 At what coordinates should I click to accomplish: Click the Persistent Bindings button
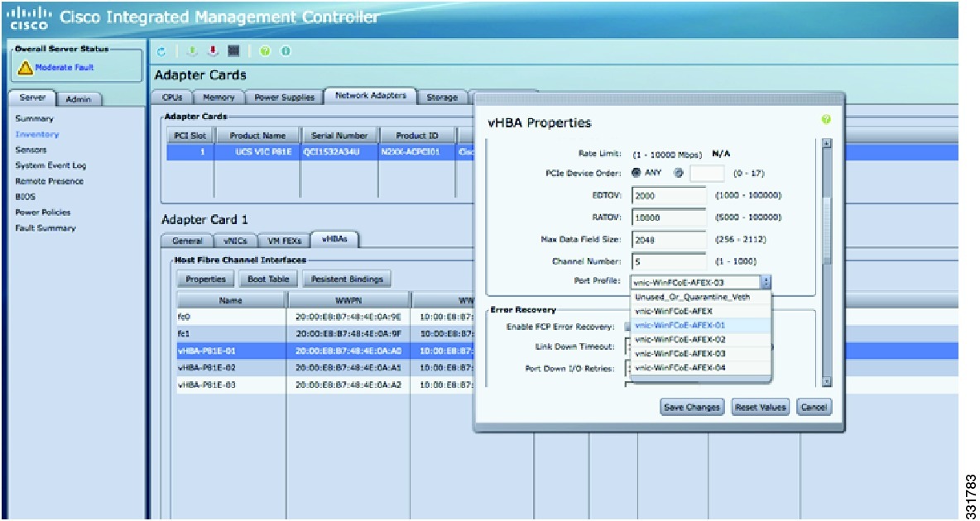(347, 280)
